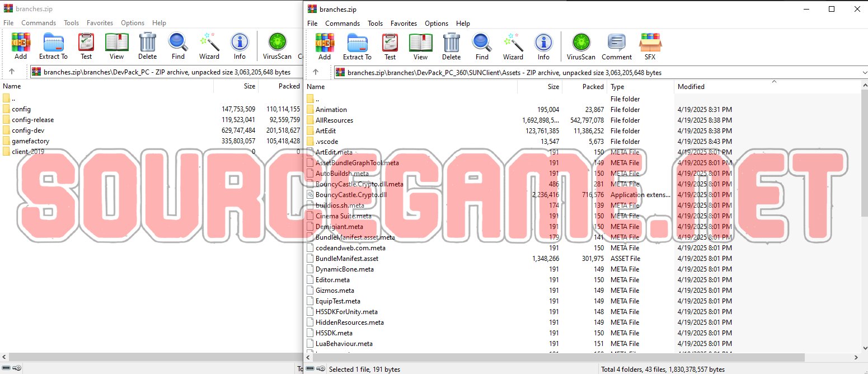The width and height of the screenshot is (868, 374).
Task: Click Add icon in the front WinRAR window
Action: [324, 46]
